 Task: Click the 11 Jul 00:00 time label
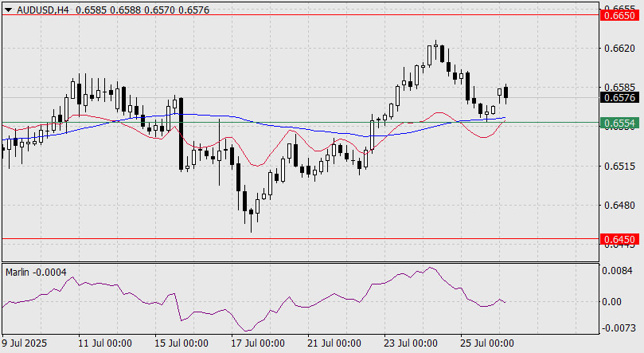tap(105, 343)
